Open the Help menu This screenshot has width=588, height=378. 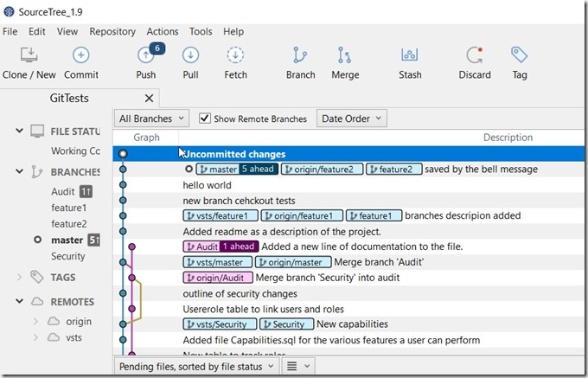point(233,31)
